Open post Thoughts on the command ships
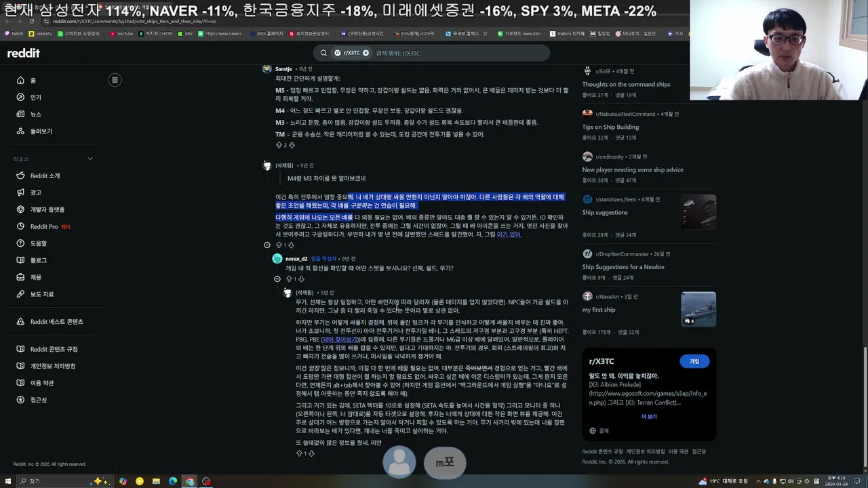Screen dimensions: 868x488 pos(626,84)
